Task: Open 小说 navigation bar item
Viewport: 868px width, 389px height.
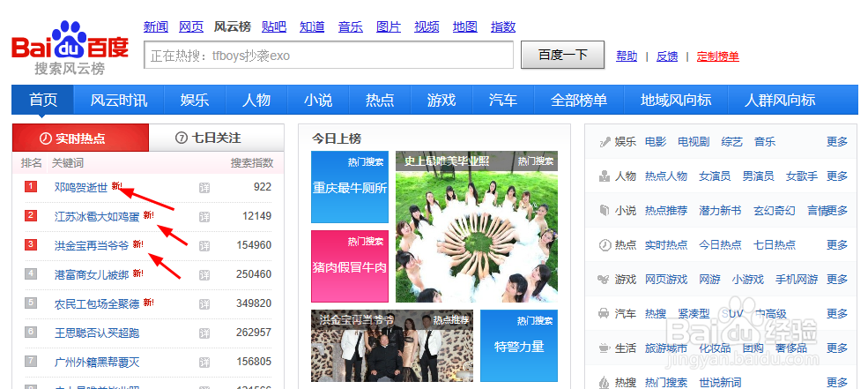Action: [318, 100]
